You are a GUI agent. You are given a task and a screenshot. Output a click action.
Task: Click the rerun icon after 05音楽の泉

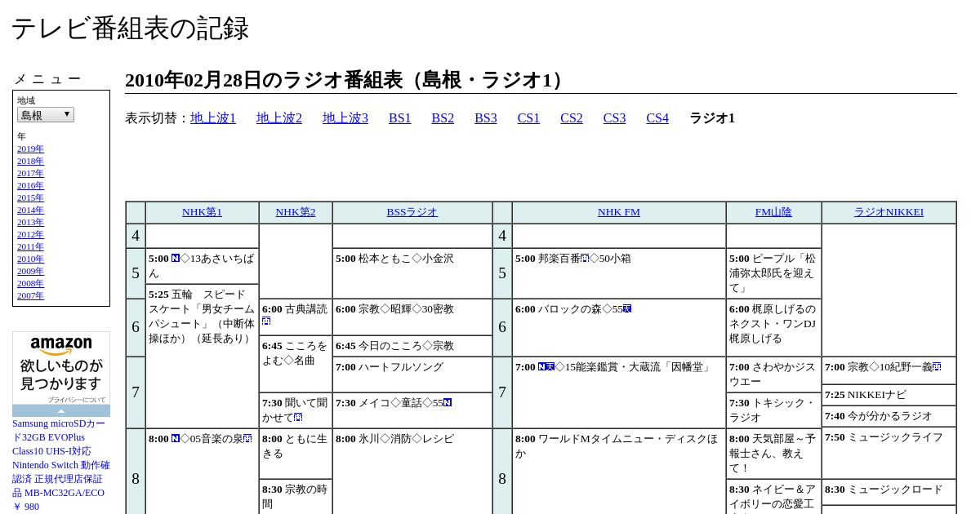pyautogui.click(x=247, y=439)
